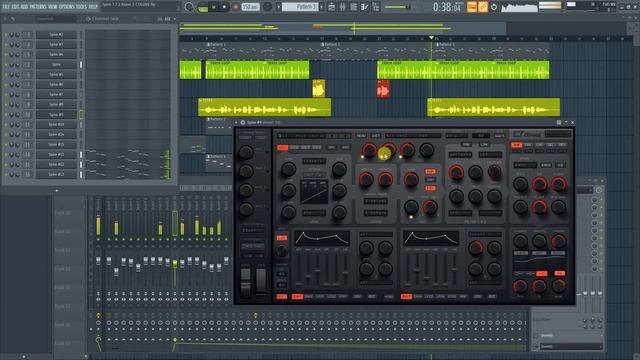Toggle the green channel selector right of Spire #9
Screen dimensions: 640x360
pos(81,115)
